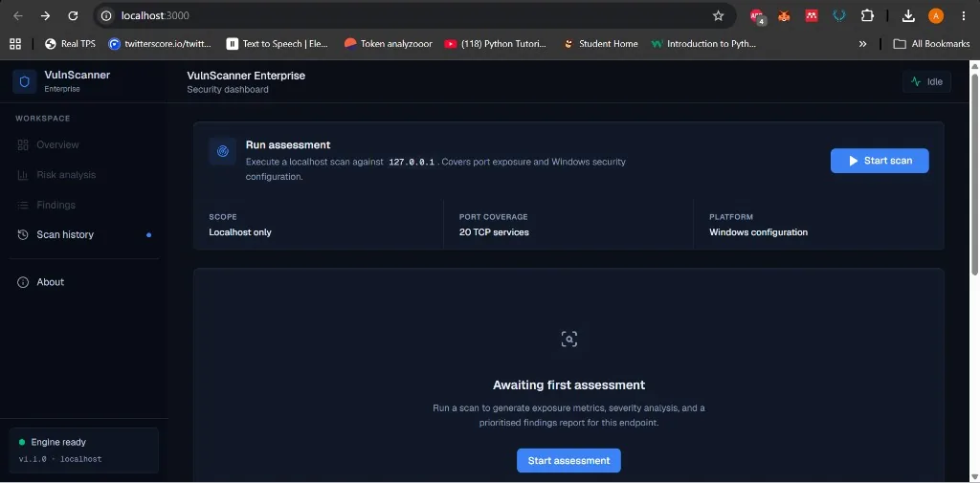The width and height of the screenshot is (980, 483).
Task: Click the red square extension icon
Action: tap(812, 16)
